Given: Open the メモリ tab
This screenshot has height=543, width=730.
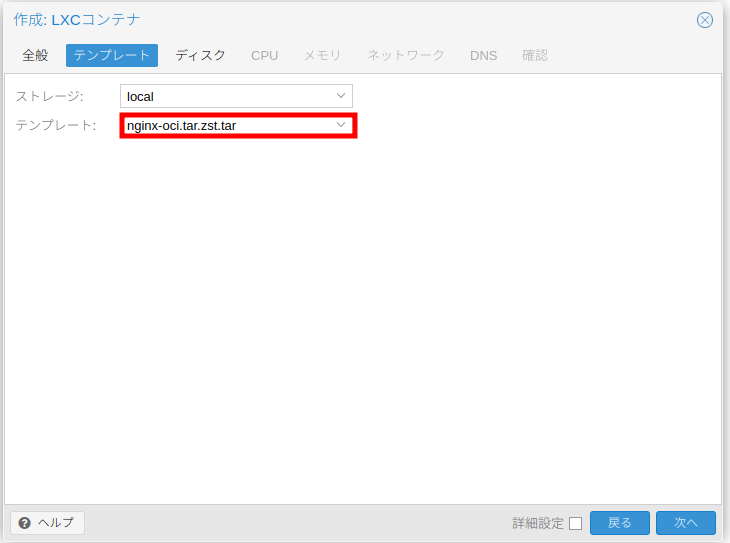Looking at the screenshot, I should 322,55.
